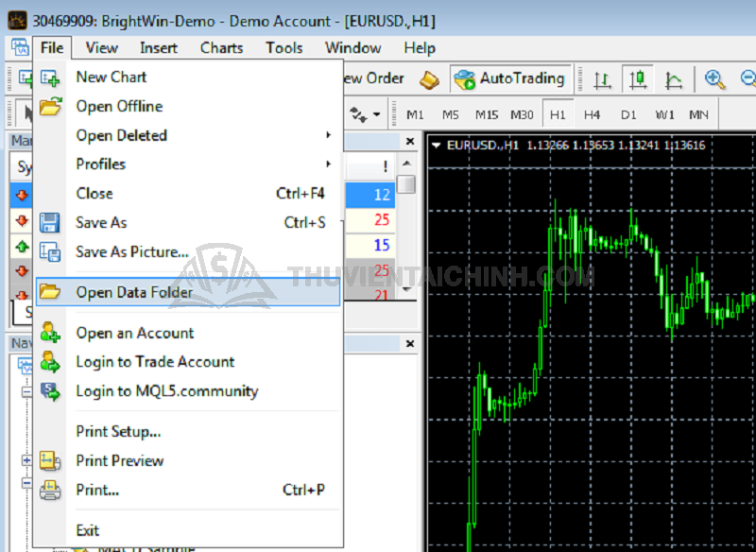Select MN timeframe button
756x552 pixels.
pyautogui.click(x=698, y=114)
